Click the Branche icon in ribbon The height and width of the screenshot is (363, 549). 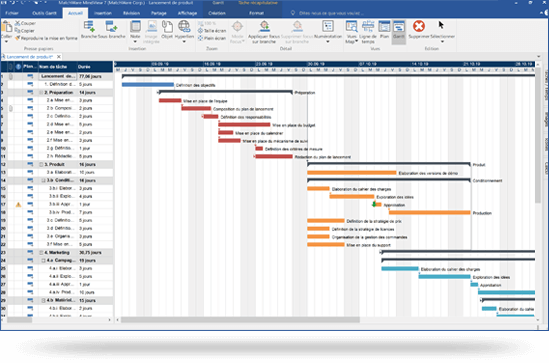click(x=89, y=27)
